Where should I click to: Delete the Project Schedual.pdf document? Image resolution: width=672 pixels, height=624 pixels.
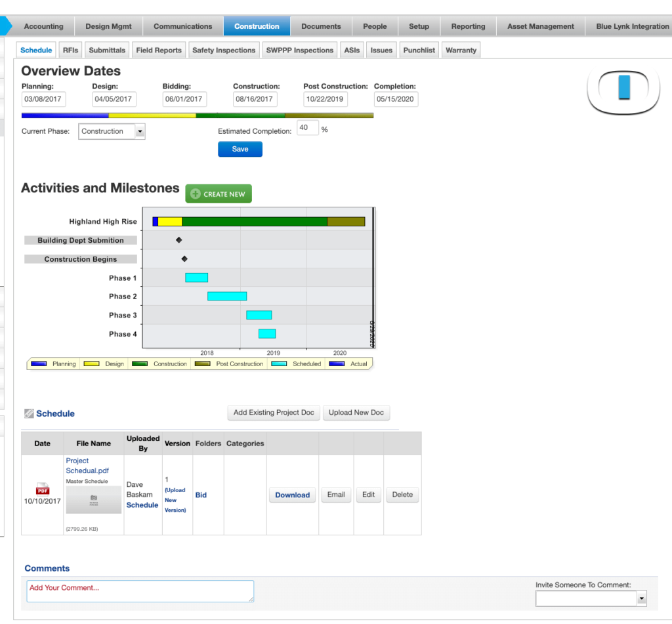[x=402, y=495]
